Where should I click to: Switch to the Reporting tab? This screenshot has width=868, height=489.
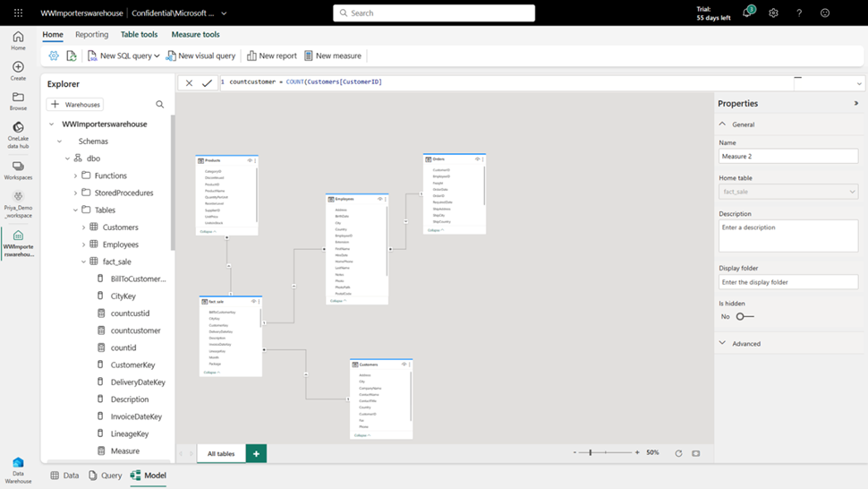click(92, 34)
